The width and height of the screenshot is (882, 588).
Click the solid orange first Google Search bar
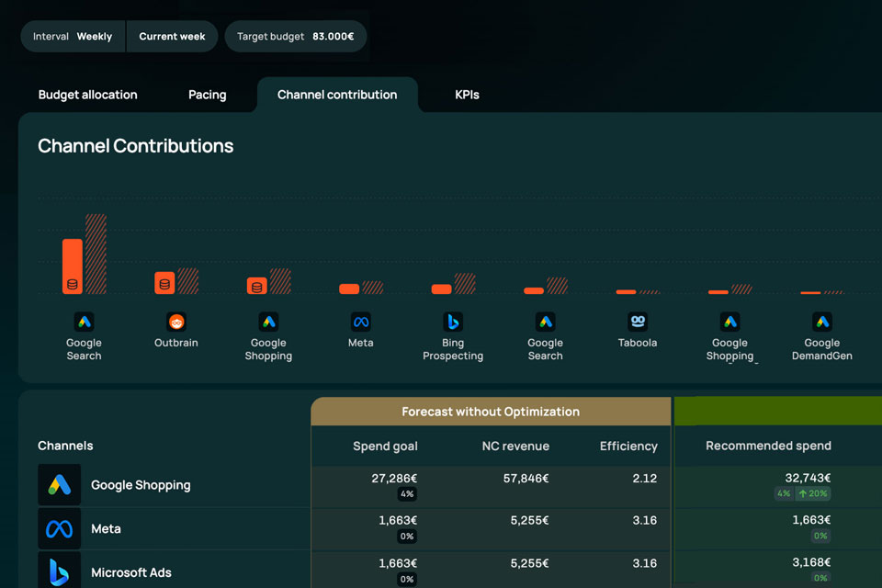(72, 266)
